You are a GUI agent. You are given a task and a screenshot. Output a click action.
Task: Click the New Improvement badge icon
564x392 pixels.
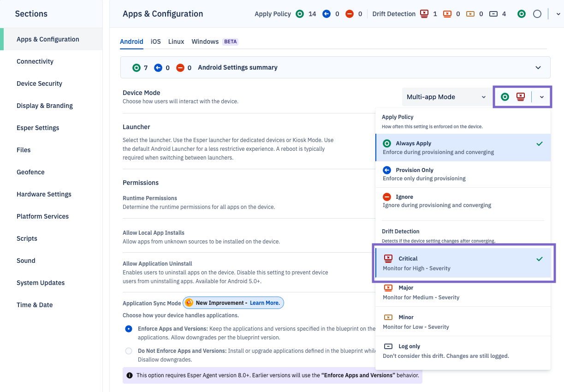coord(189,303)
